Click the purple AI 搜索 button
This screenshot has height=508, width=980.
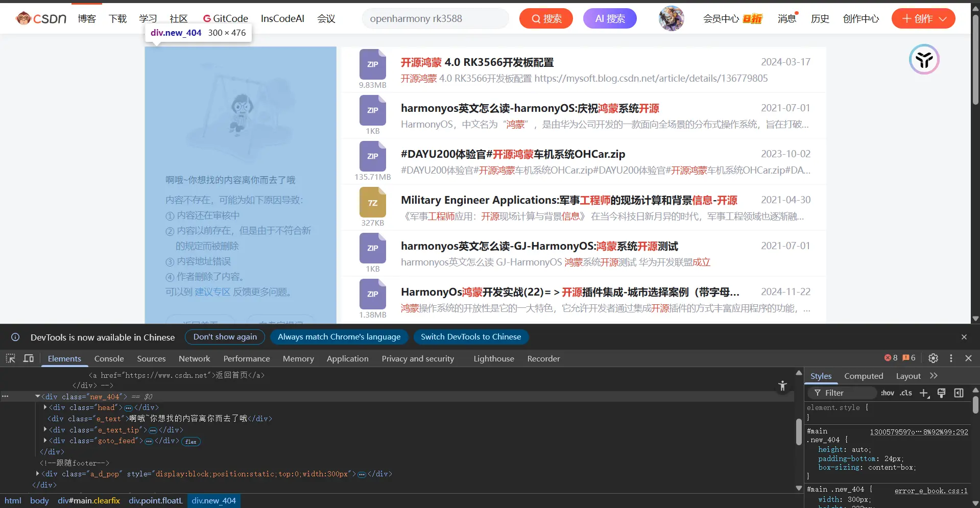tap(610, 18)
